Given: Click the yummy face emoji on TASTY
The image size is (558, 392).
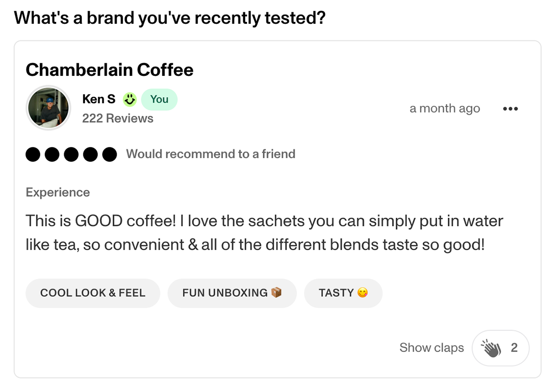Looking at the screenshot, I should coord(362,292).
